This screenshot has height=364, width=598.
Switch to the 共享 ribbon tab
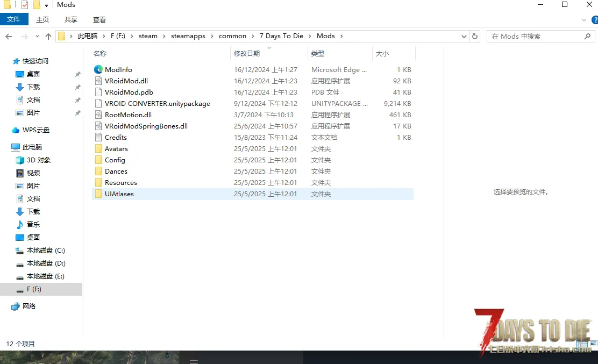click(70, 19)
